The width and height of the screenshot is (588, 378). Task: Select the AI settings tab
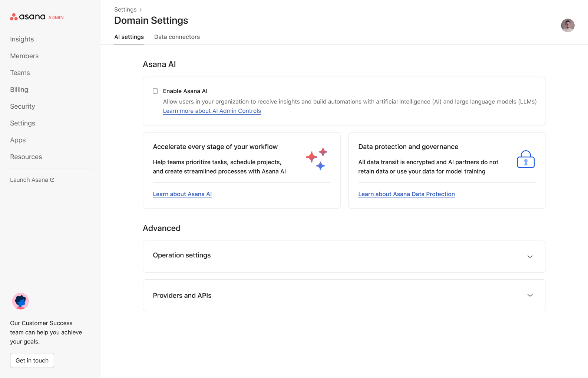[x=129, y=37]
